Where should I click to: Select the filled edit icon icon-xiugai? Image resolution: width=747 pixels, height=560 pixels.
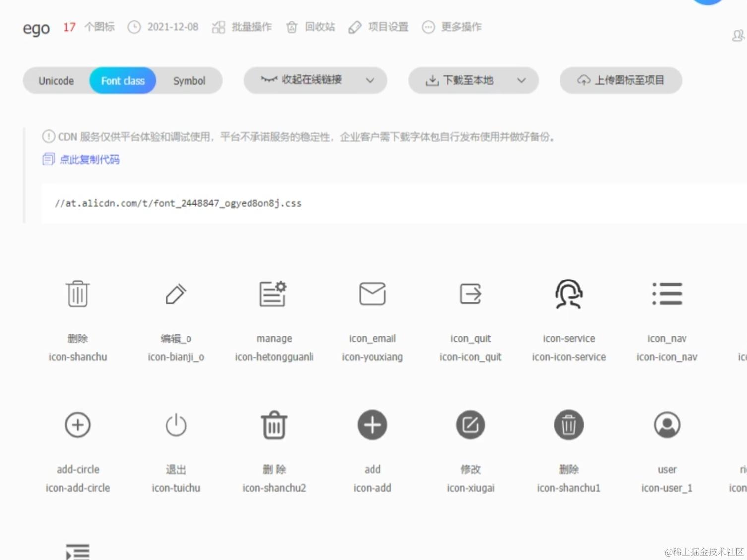pos(470,425)
